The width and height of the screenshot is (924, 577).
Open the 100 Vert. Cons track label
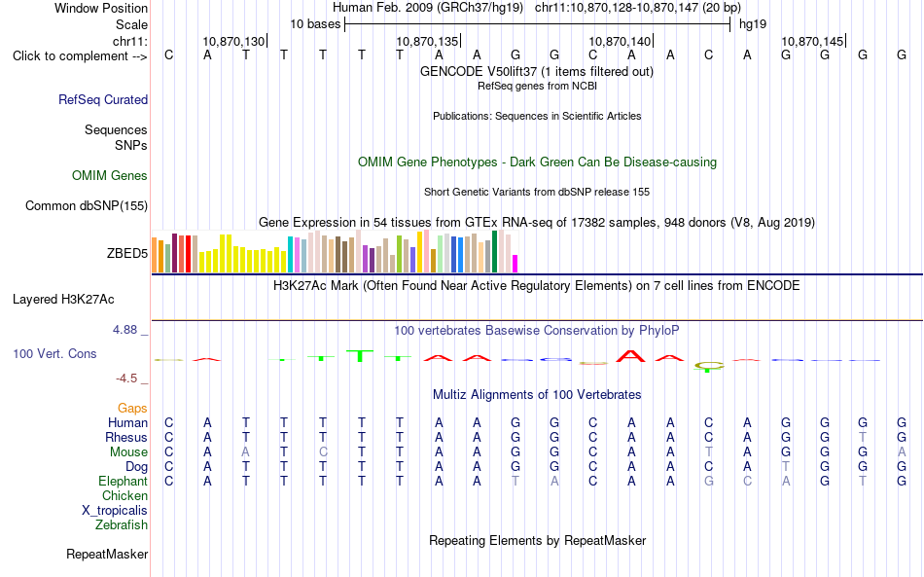(54, 353)
